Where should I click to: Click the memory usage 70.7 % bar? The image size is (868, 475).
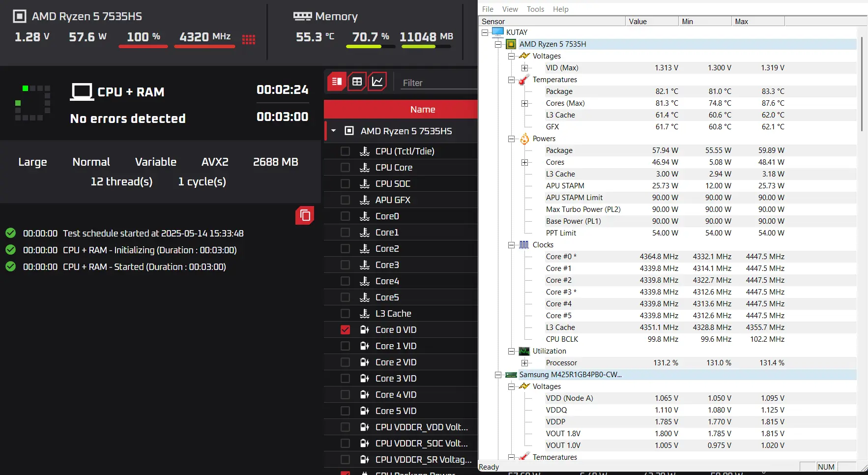point(371,46)
